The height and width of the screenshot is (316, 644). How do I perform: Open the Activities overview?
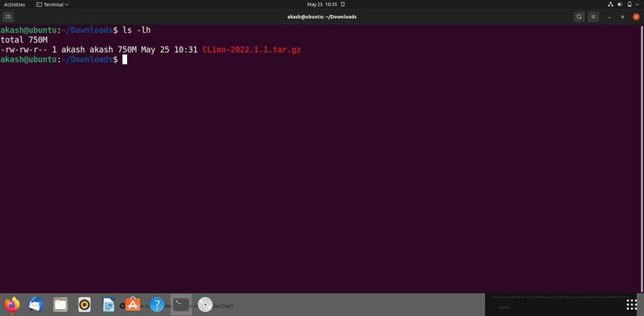coord(14,4)
